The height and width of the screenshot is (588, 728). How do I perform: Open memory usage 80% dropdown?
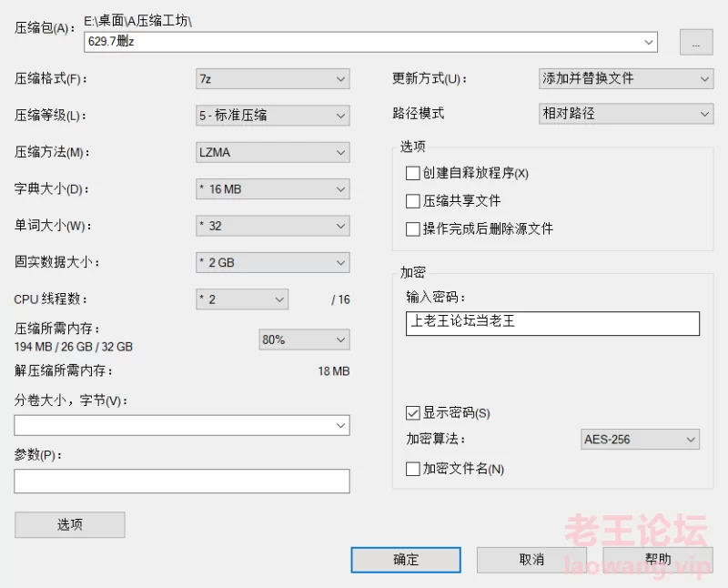[304, 340]
